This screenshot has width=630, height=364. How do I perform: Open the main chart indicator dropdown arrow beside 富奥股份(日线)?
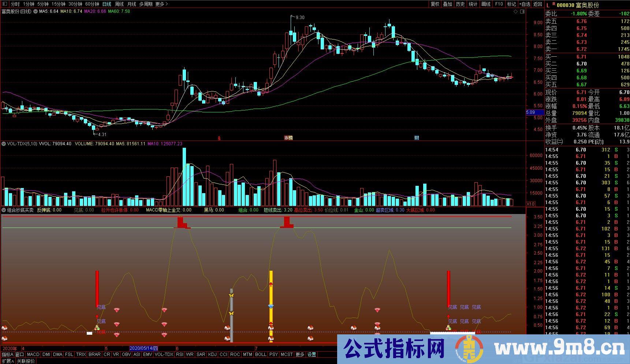coord(36,11)
